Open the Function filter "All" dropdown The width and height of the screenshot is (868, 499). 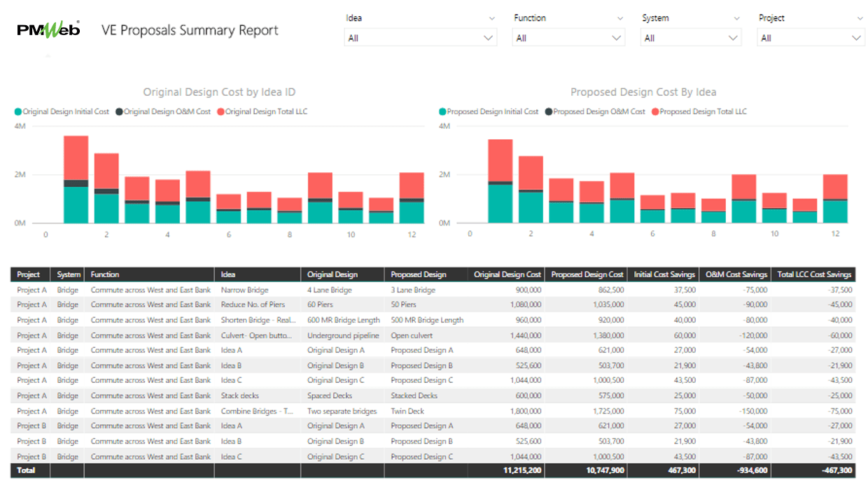tap(616, 37)
